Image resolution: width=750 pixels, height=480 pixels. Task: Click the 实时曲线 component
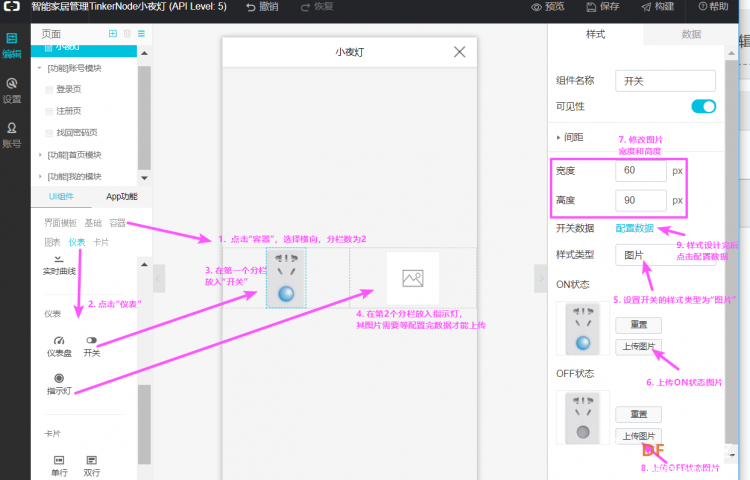59,265
